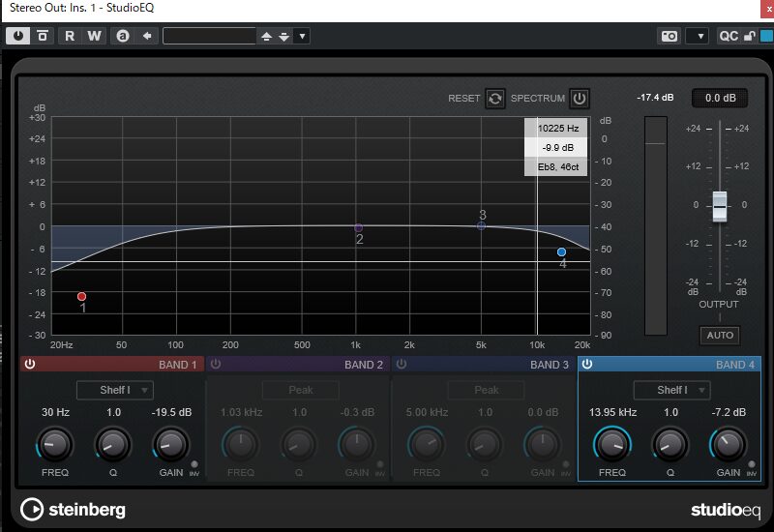Screen dimensions: 774x532
Task: Click Band 3 frequency value 5.00 kHz
Action: point(427,412)
